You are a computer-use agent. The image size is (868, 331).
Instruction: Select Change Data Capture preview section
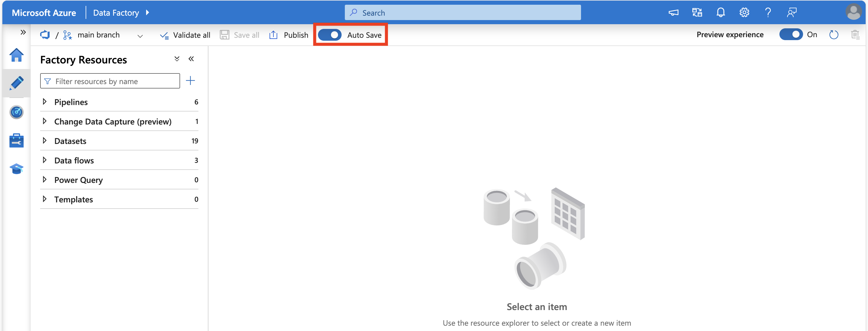pos(113,121)
